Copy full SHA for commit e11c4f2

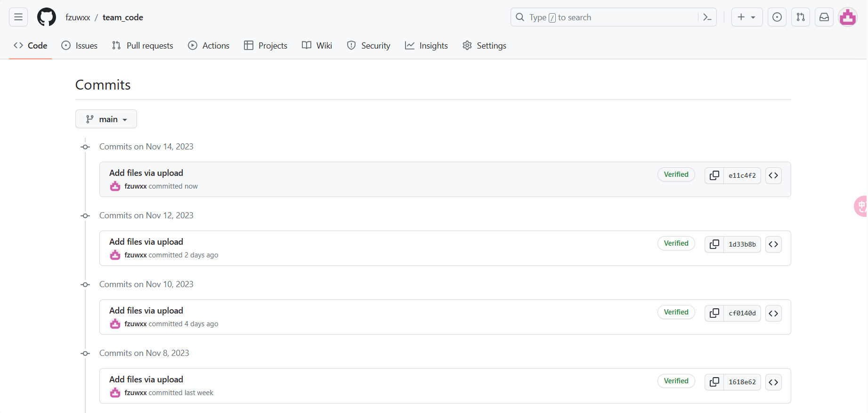click(x=714, y=175)
